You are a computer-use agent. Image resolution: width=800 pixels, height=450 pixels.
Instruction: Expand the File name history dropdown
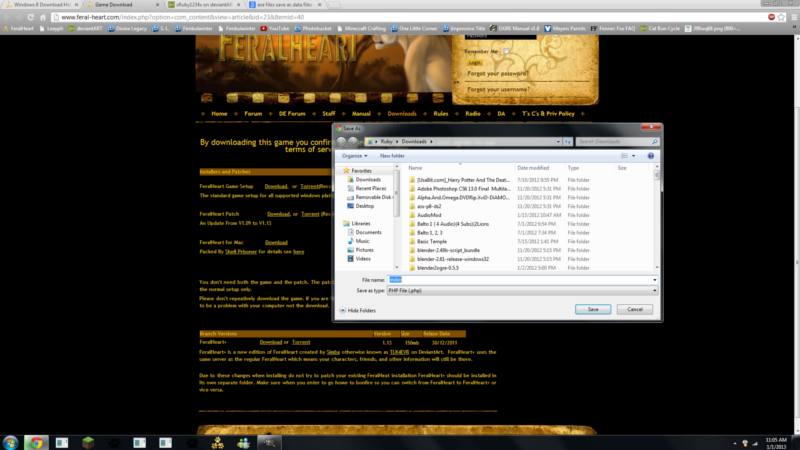[655, 280]
